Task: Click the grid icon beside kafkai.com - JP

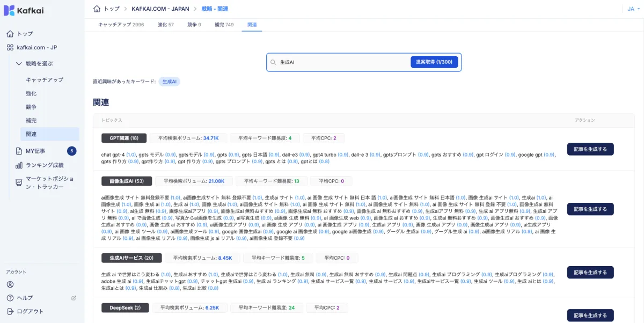Action: 11,47
